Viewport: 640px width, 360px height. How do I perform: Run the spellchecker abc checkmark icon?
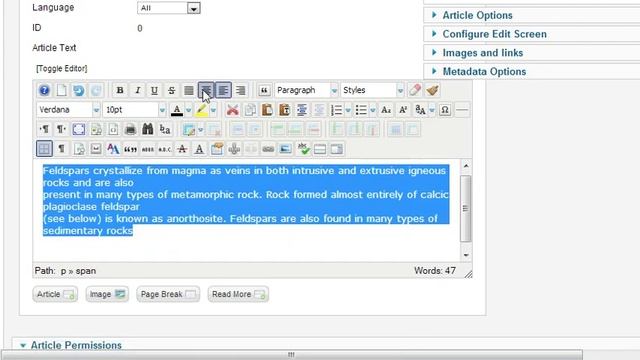pos(303,149)
